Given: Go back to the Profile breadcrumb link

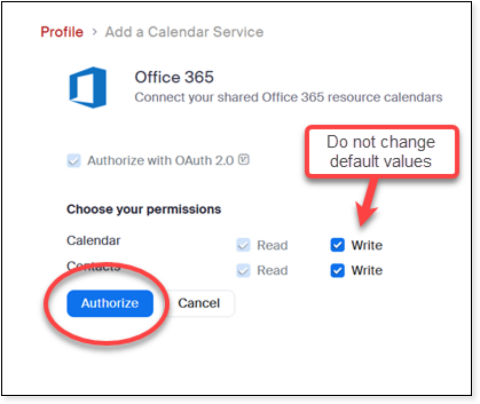Looking at the screenshot, I should [62, 32].
